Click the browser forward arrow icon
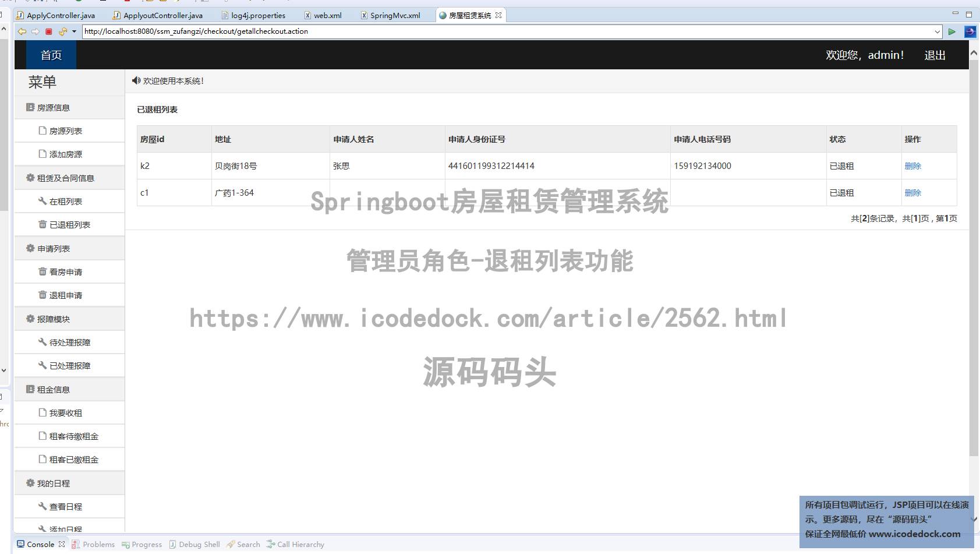This screenshot has height=554, width=980. [x=36, y=31]
